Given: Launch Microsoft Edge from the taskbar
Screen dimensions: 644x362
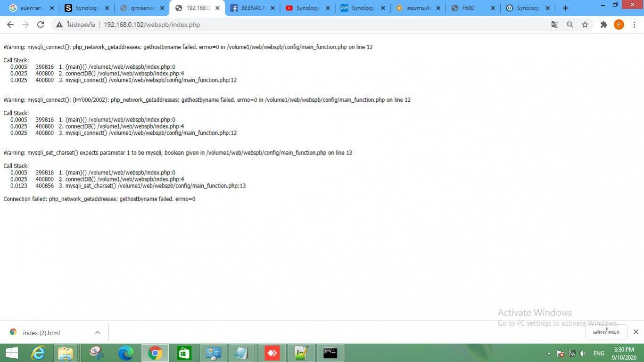Looking at the screenshot, I should (x=126, y=353).
